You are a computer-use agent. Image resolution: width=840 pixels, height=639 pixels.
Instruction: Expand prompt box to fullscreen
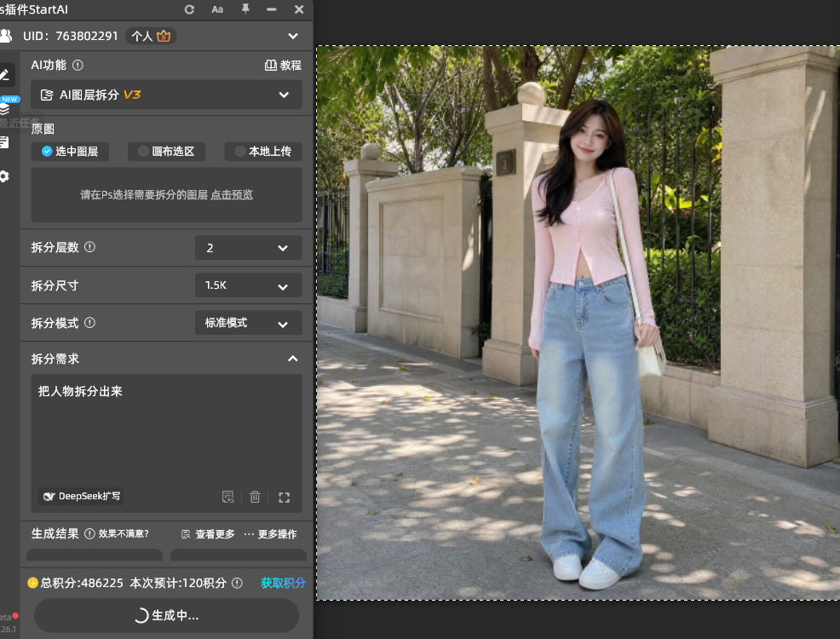pyautogui.click(x=285, y=498)
